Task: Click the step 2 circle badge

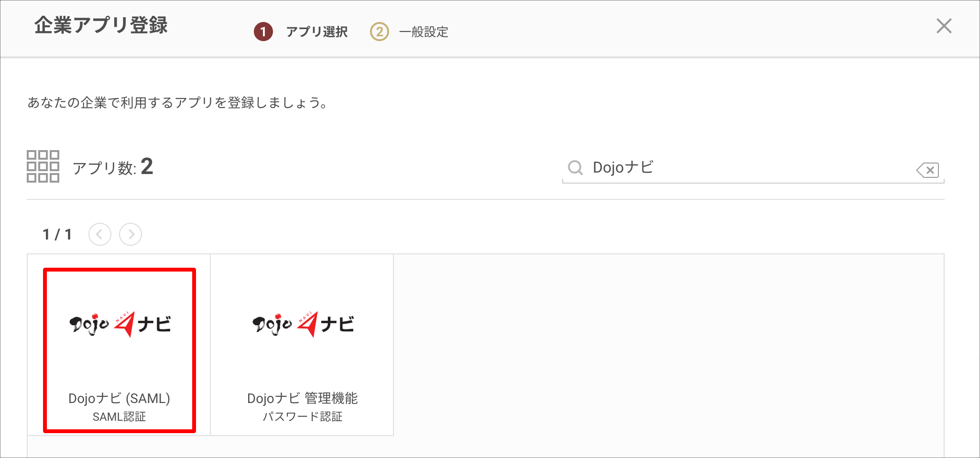Action: coord(380,32)
